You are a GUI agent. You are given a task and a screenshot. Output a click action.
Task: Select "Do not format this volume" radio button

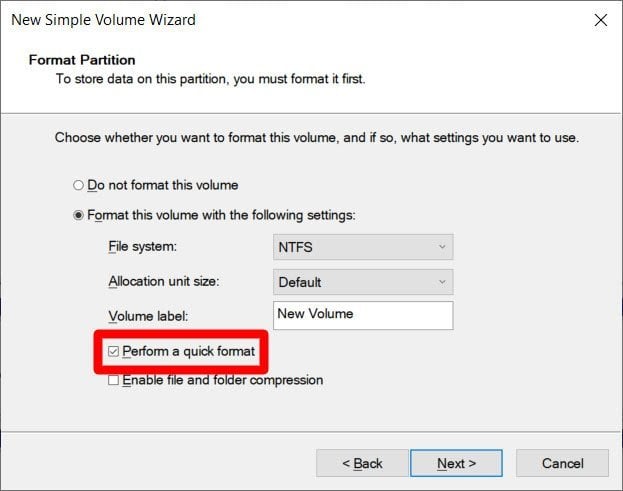(78, 185)
